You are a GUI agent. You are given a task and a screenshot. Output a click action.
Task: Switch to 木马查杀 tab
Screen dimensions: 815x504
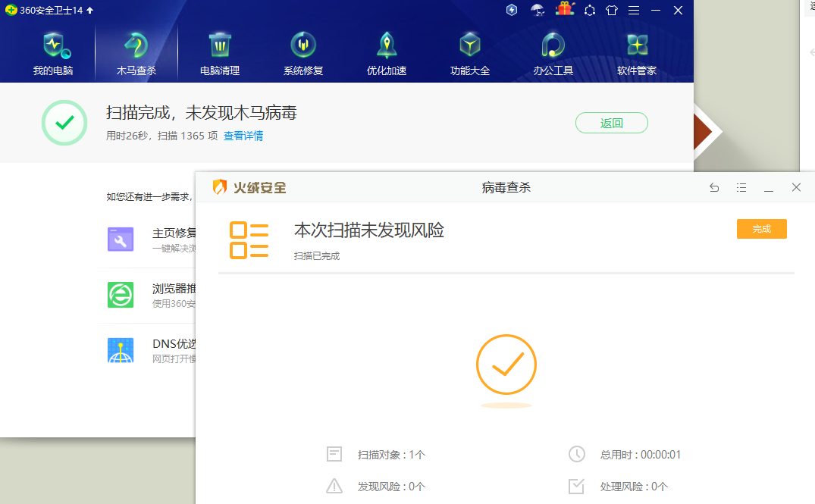click(136, 54)
